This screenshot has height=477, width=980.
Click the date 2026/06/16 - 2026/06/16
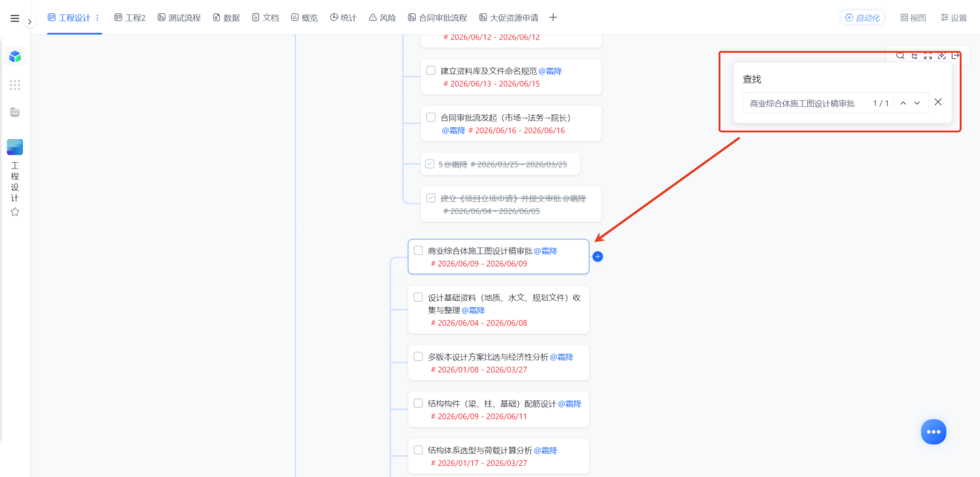517,131
